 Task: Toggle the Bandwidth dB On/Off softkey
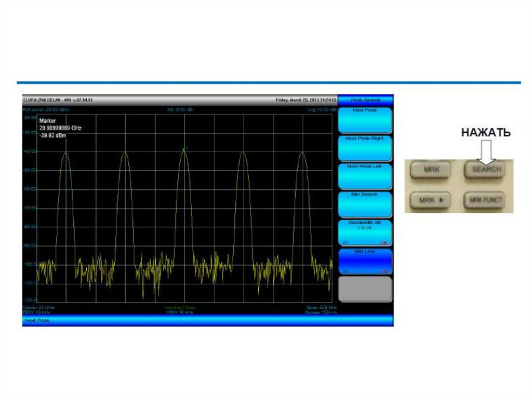coord(365,232)
